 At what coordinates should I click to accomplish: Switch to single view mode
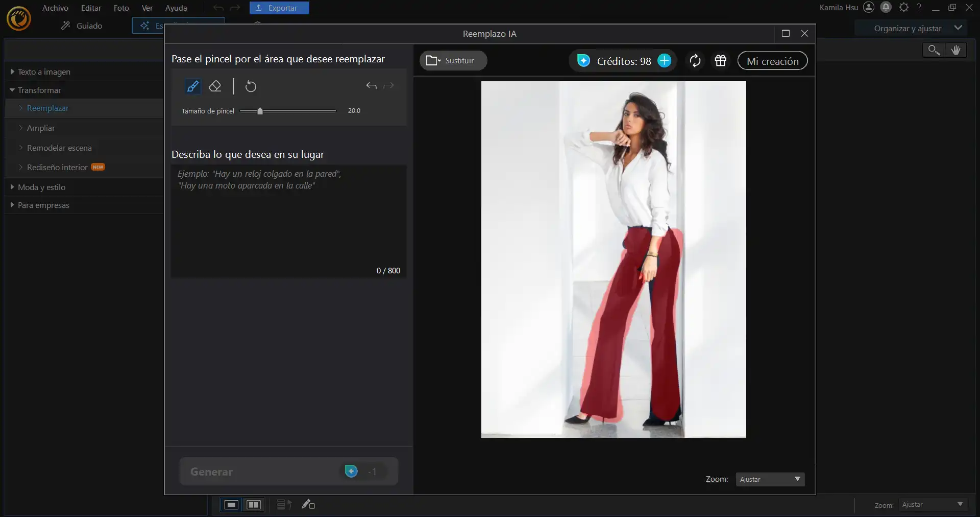coord(231,505)
